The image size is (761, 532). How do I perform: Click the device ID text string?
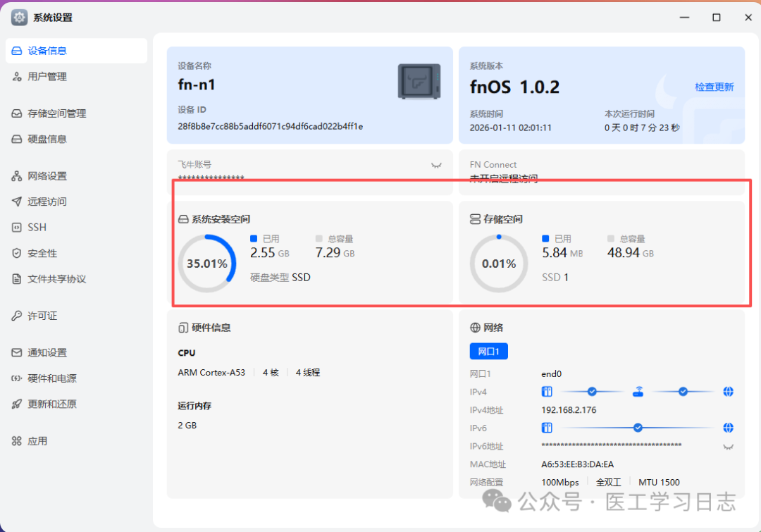pos(270,127)
